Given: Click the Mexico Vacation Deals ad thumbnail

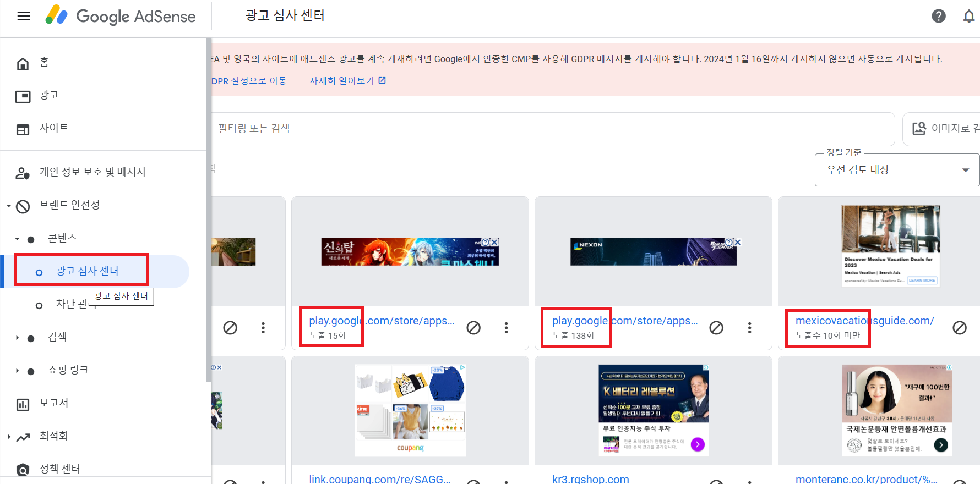Looking at the screenshot, I should coord(891,246).
